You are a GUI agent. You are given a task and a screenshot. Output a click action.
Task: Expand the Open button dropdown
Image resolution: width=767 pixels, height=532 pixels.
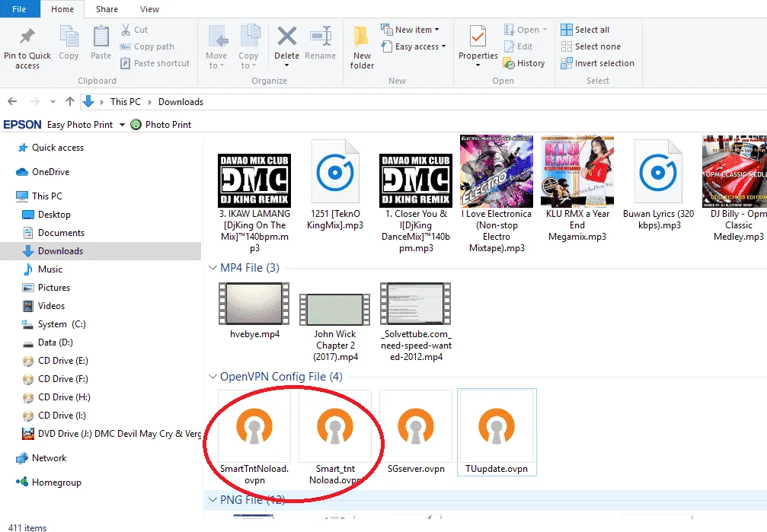(545, 30)
